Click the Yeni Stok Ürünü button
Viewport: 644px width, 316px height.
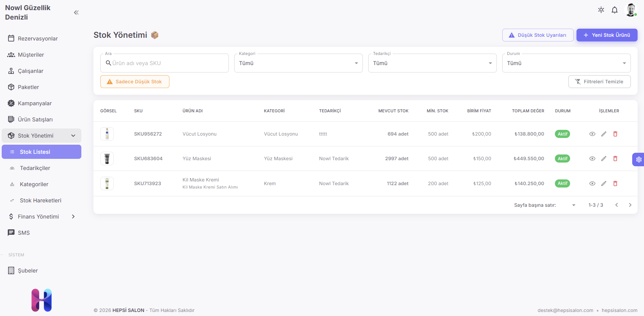(607, 35)
